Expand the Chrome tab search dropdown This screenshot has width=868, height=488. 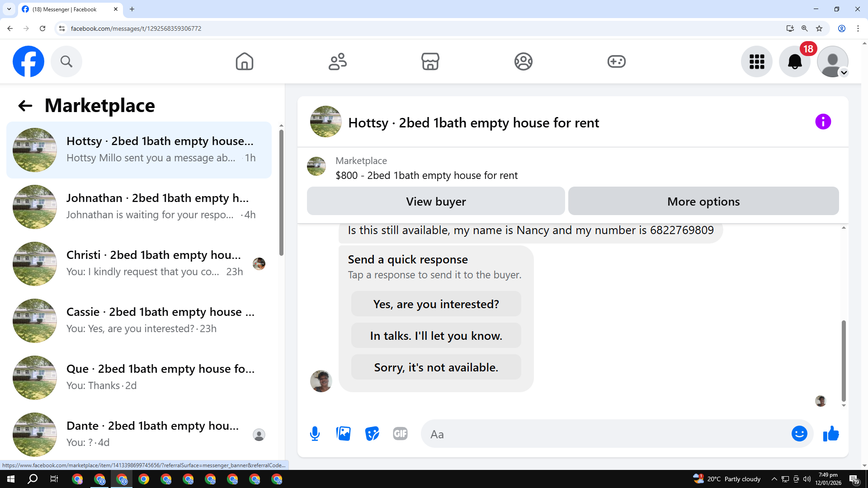pos(9,9)
